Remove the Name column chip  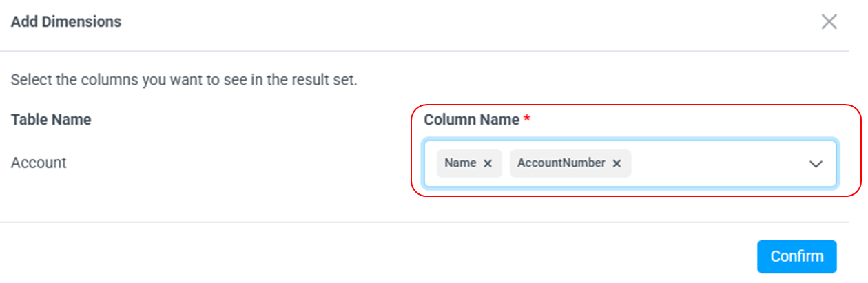click(488, 164)
